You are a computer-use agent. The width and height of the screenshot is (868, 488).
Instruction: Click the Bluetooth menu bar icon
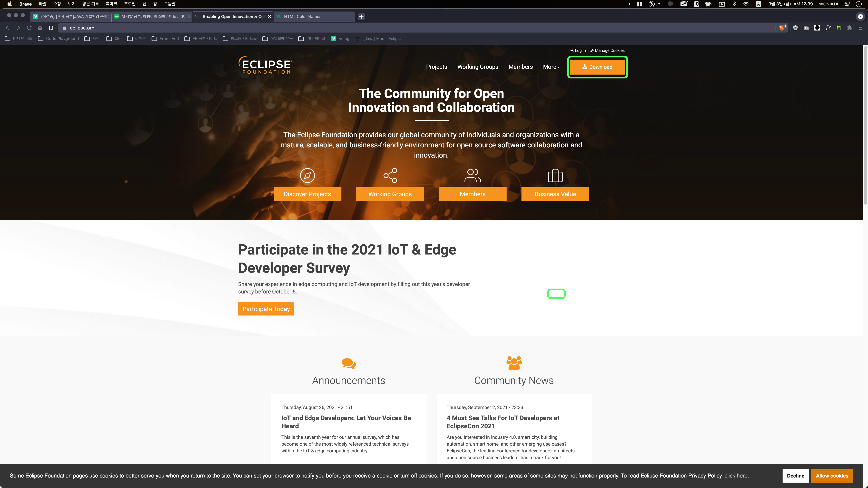pos(734,4)
